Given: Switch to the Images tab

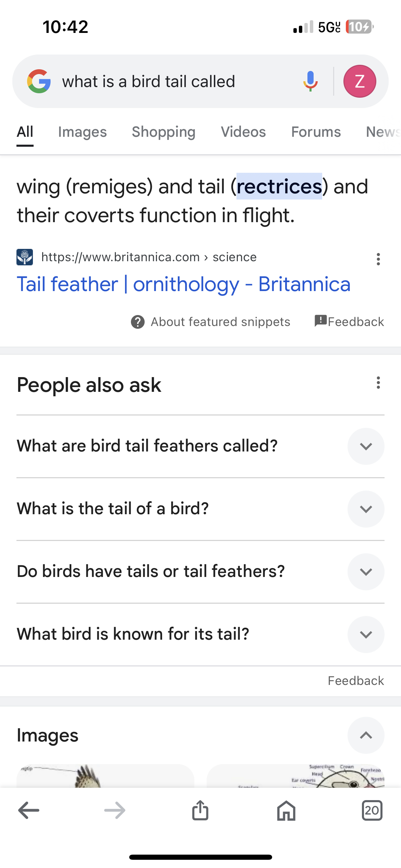Looking at the screenshot, I should tap(82, 132).
